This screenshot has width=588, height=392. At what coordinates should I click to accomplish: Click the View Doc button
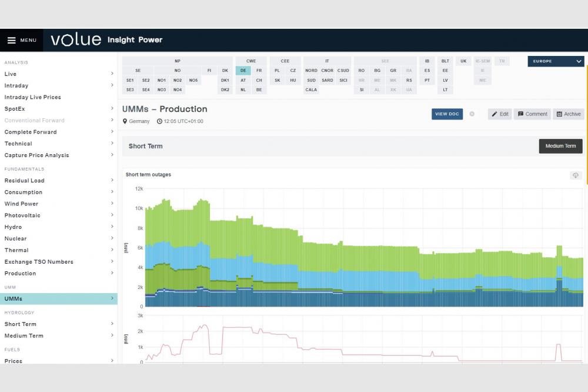click(447, 114)
